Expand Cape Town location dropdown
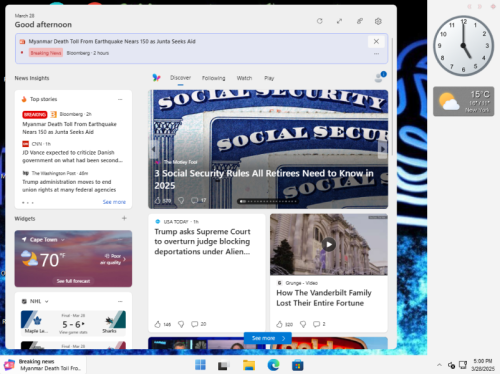The width and height of the screenshot is (500, 374). coord(63,240)
